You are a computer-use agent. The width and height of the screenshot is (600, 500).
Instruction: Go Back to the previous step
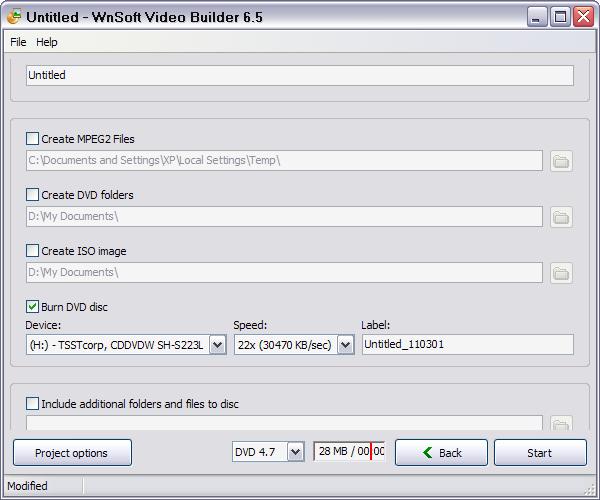(441, 453)
